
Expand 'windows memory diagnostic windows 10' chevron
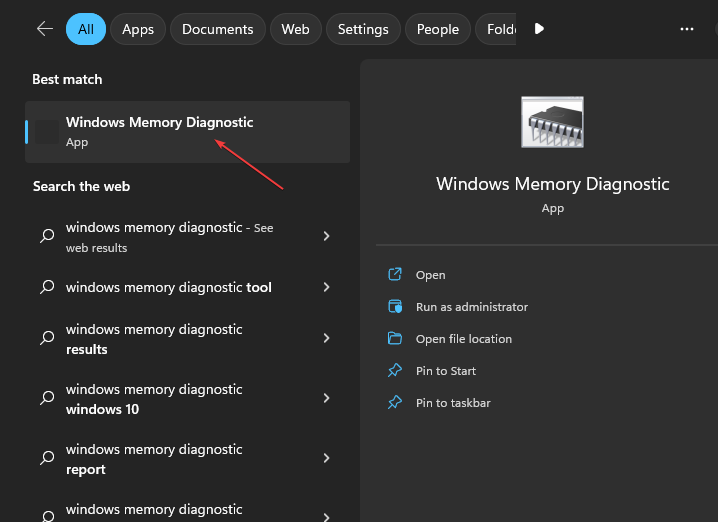[326, 398]
